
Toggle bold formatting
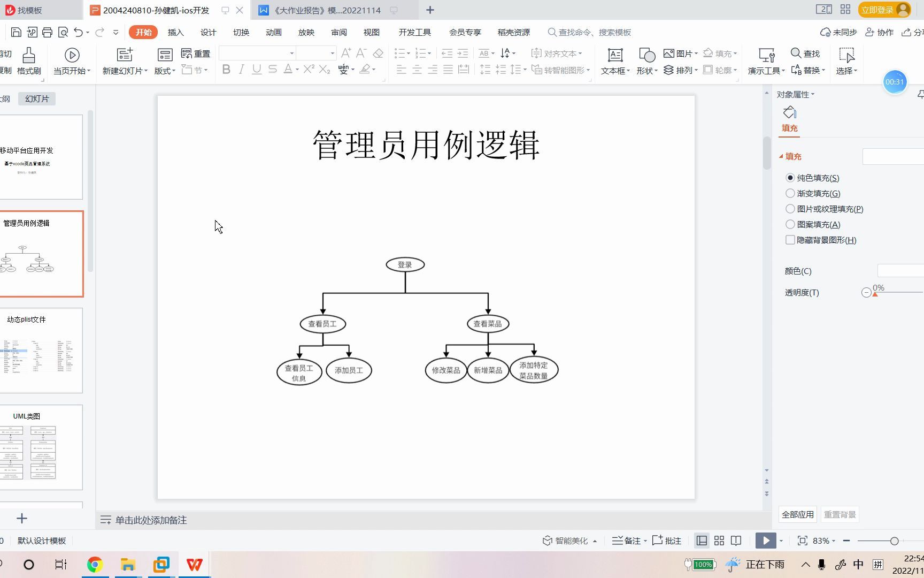click(x=226, y=69)
